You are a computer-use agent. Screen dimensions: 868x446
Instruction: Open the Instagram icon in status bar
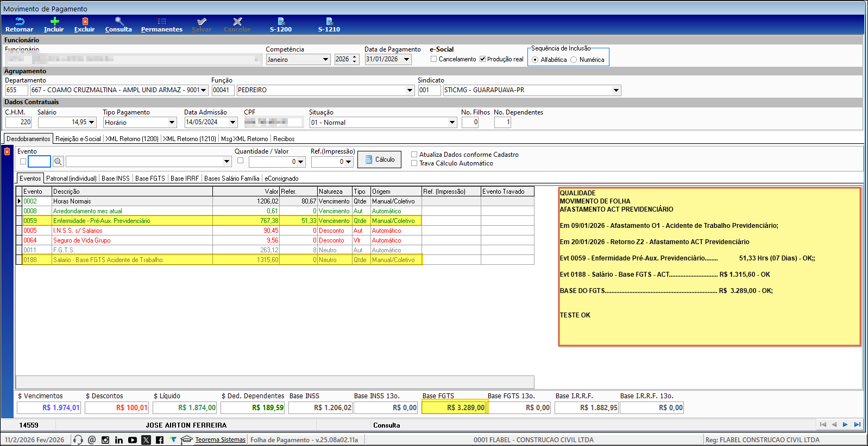[105, 440]
